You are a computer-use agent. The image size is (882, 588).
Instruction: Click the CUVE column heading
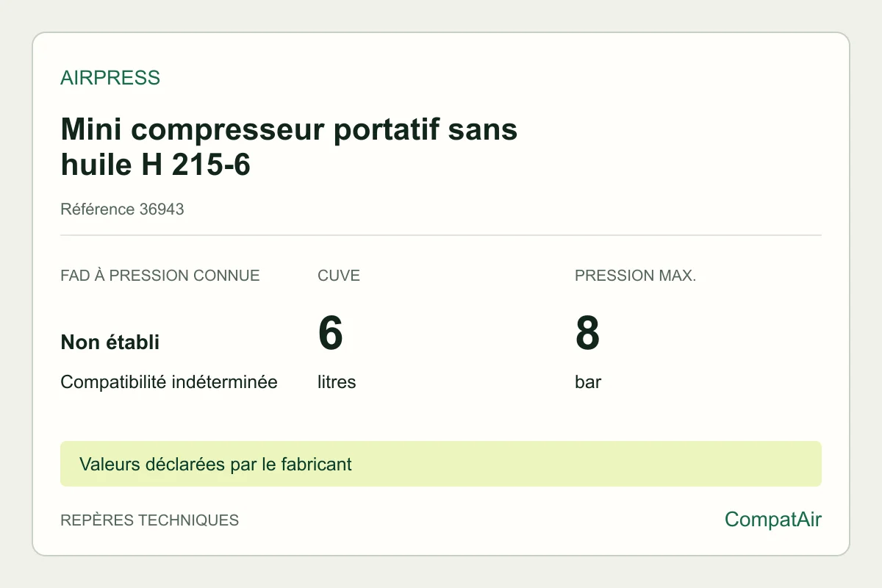pos(339,276)
